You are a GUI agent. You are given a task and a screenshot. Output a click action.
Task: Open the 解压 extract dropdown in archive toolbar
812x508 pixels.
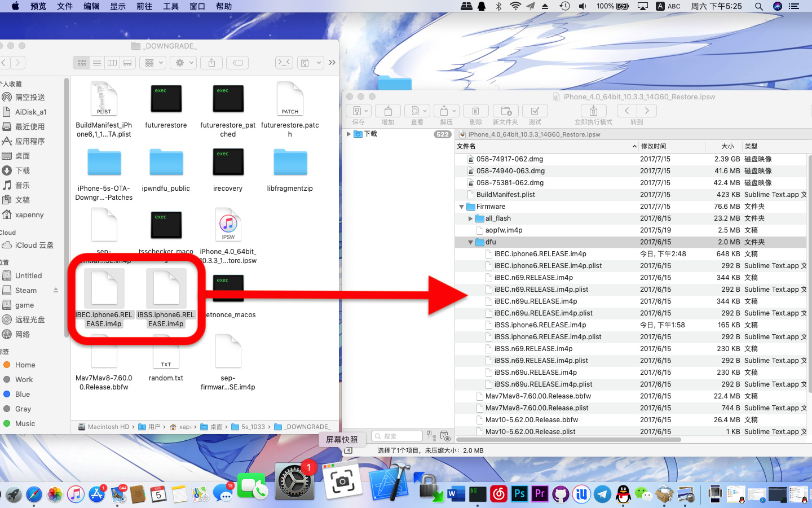click(x=447, y=111)
